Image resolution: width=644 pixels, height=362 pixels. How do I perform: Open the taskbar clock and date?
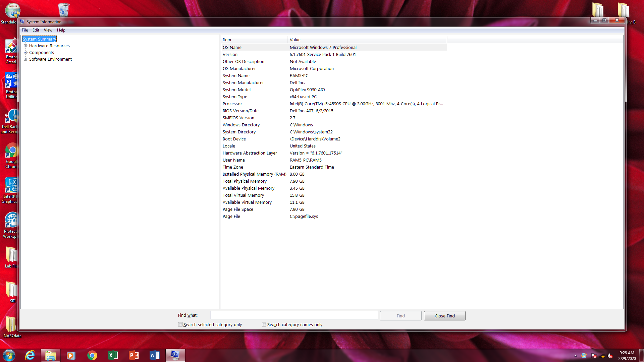coord(627,356)
